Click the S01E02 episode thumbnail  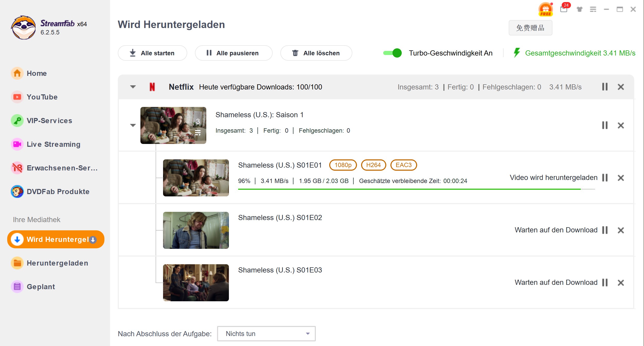(196, 230)
